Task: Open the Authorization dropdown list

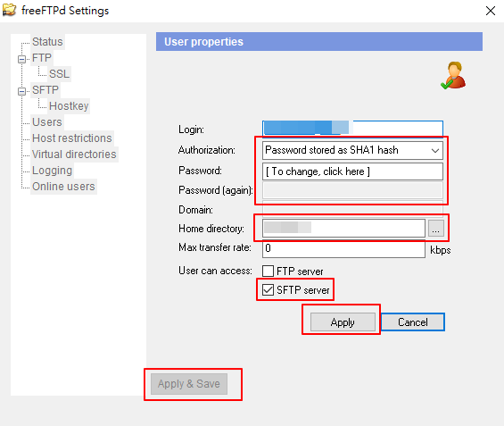Action: coord(352,150)
